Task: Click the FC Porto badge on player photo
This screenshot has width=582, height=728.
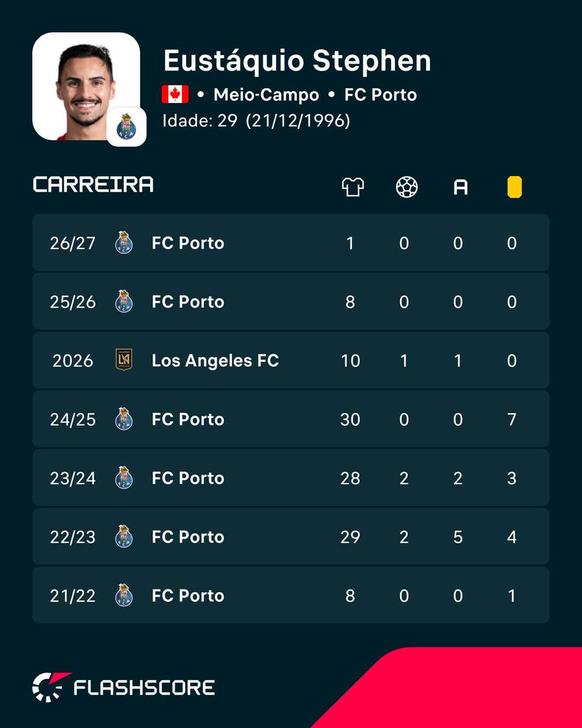Action: pos(126,127)
